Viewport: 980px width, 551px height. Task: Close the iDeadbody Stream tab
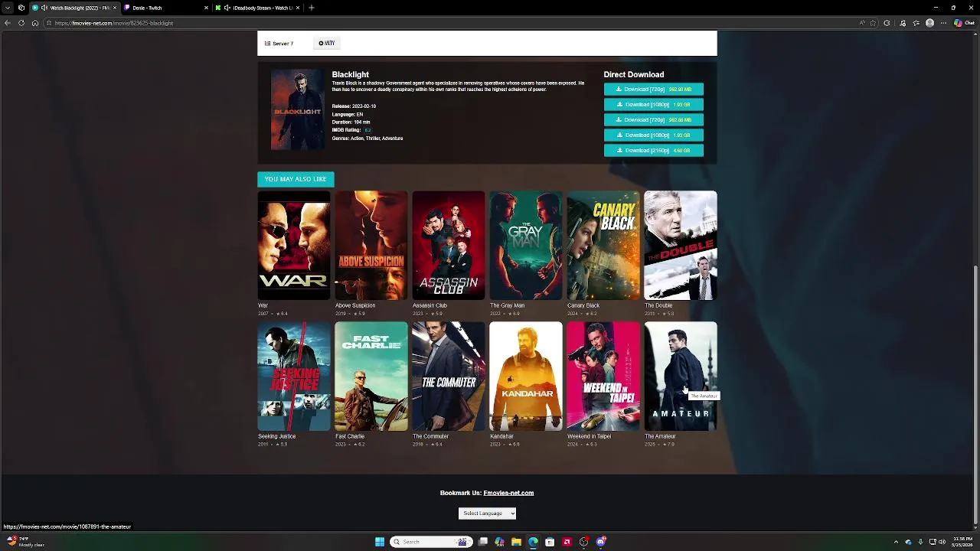click(x=298, y=8)
